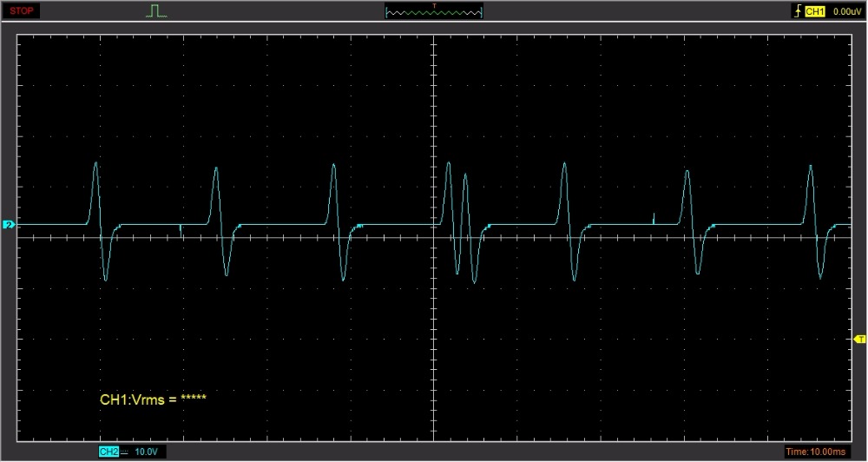
Task: Click the green pulse waveform icon
Action: [156, 11]
